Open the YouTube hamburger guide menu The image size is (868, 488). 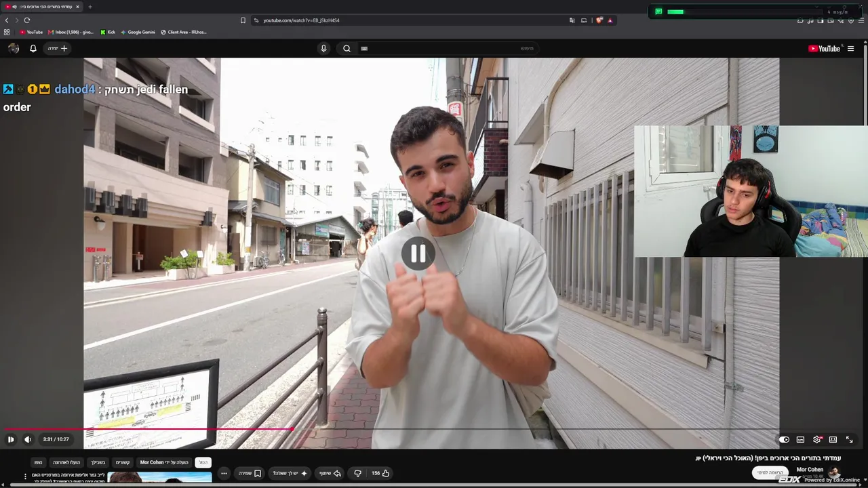[850, 48]
